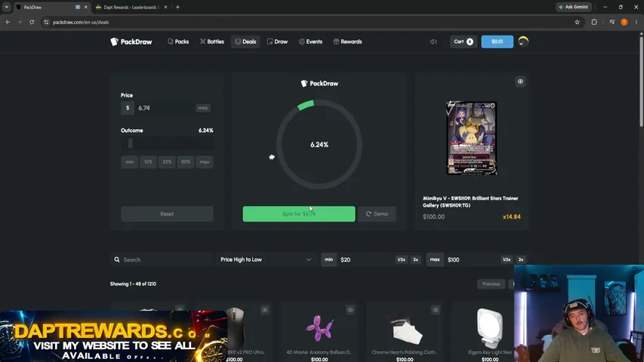Open the media control icon in toolbar
The image size is (644, 362).
coord(612,22)
